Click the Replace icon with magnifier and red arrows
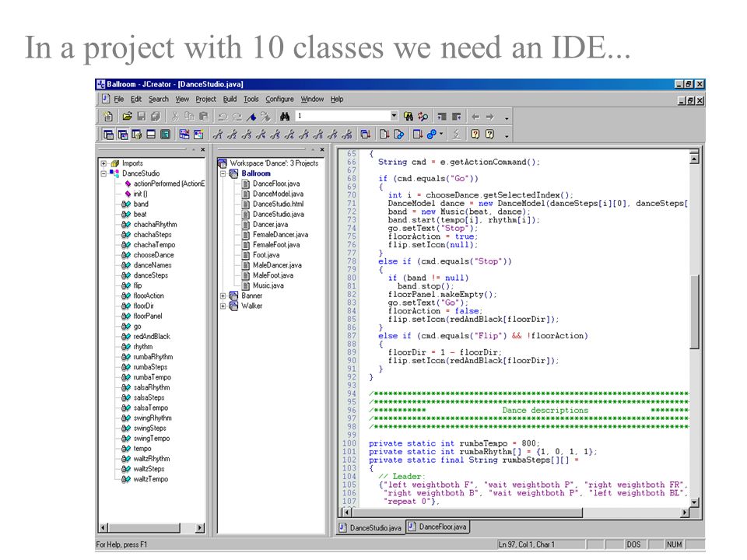This screenshot has height=560, width=747. [423, 116]
